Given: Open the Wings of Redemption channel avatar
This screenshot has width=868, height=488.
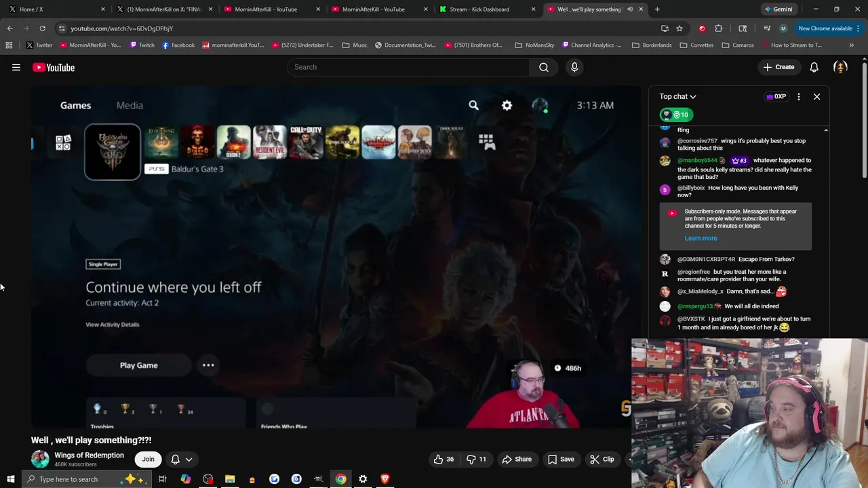Looking at the screenshot, I should point(40,459).
